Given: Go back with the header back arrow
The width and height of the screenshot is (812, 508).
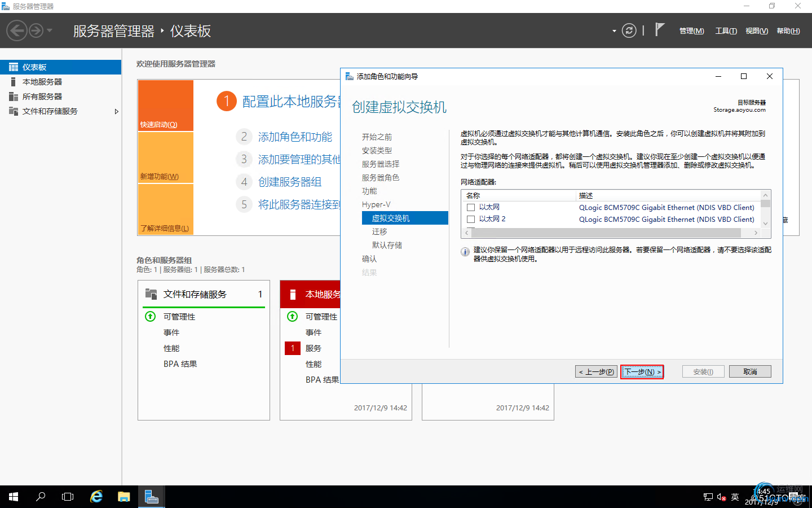Looking at the screenshot, I should click(17, 30).
